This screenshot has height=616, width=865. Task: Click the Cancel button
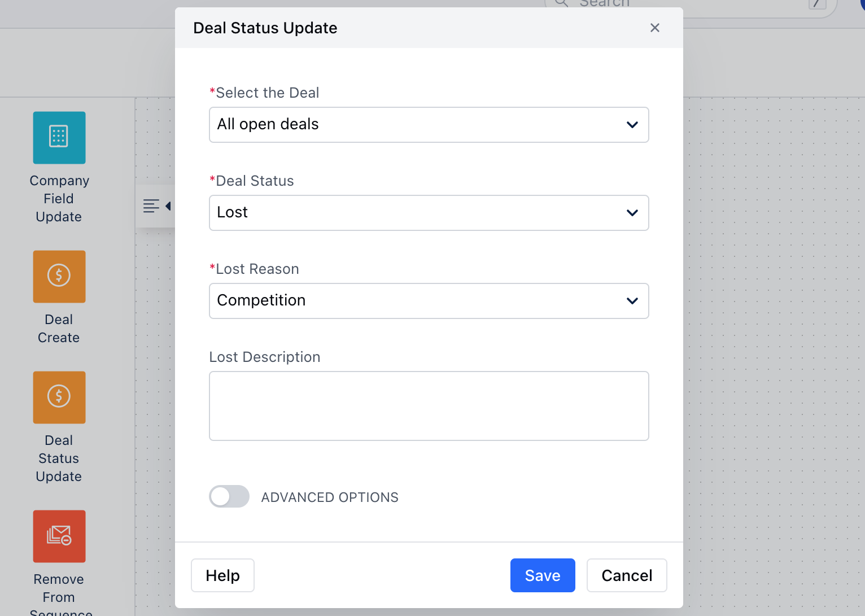(626, 575)
